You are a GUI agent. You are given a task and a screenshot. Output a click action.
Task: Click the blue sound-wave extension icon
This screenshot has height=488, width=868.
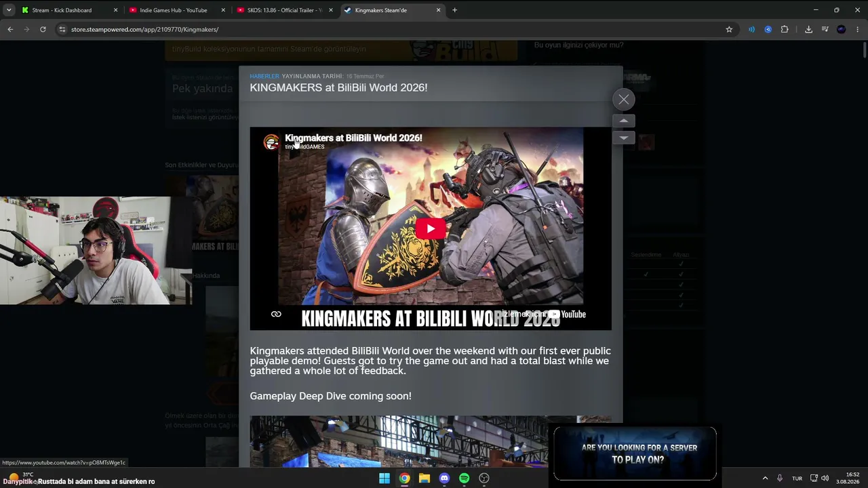751,29
